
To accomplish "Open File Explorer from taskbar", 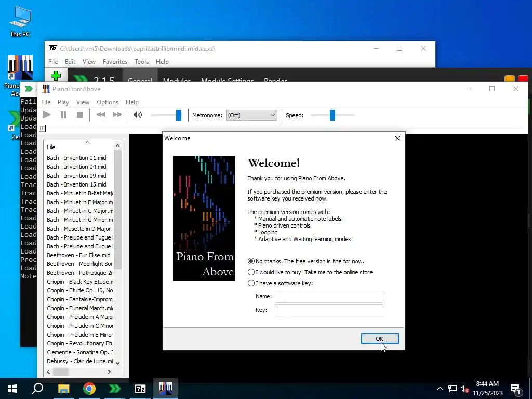I will pyautogui.click(x=63, y=389).
